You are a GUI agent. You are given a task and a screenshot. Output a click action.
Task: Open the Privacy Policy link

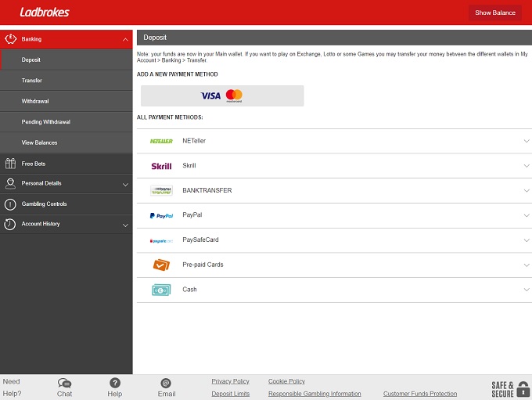(x=230, y=381)
